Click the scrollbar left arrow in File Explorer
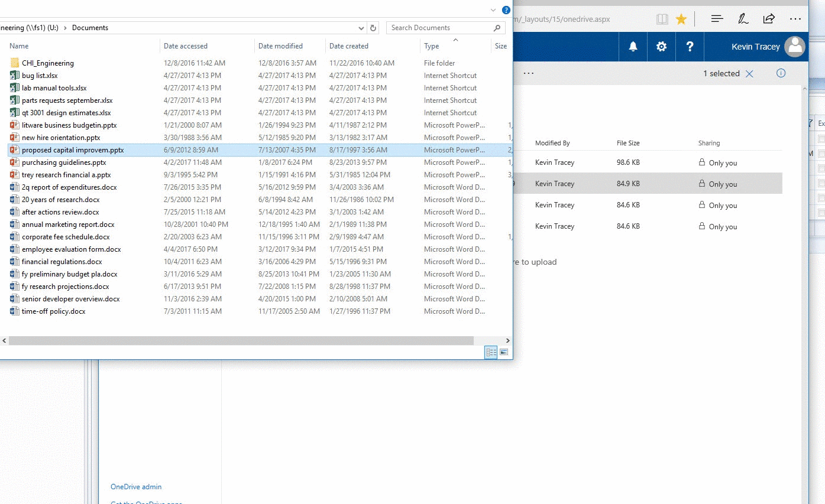This screenshot has height=504, width=825. click(x=4, y=341)
